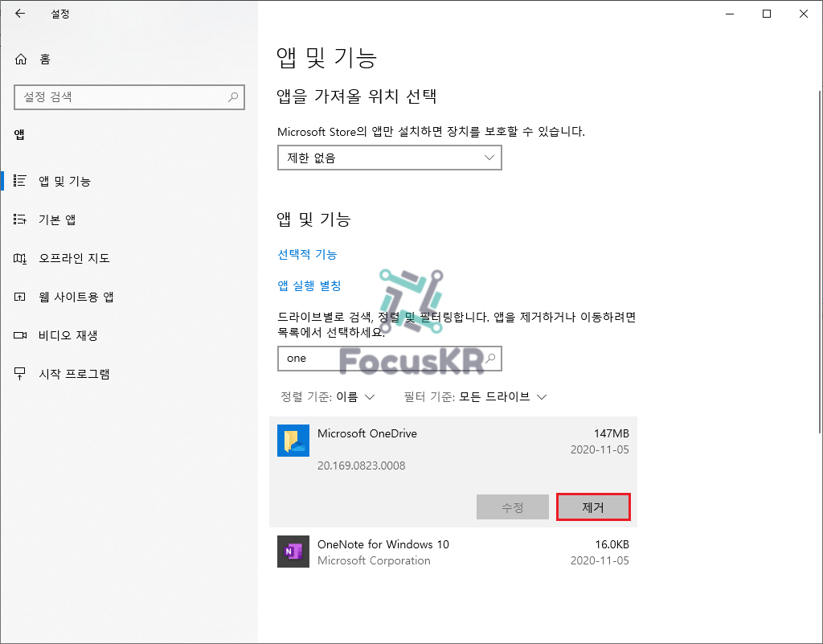The image size is (823, 644).
Task: Click the greyed-out 수정 button
Action: click(512, 507)
